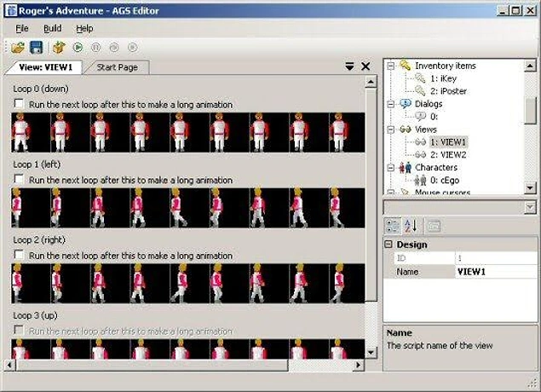Click the project tree scrollbar thumb
Viewport: 541px width, 392px height.
coord(530,111)
